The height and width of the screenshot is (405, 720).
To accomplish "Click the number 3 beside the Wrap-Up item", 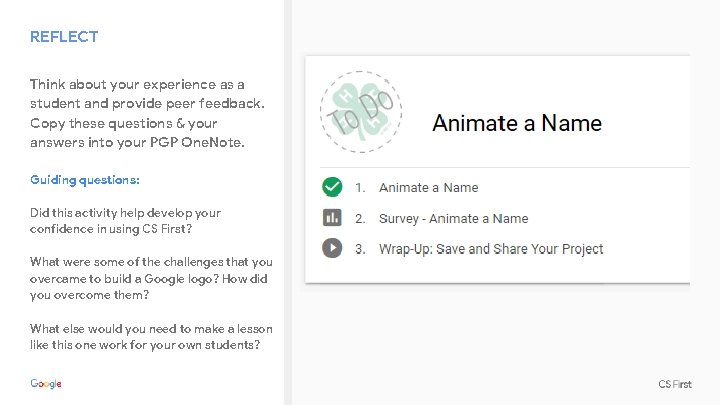I will (358, 249).
